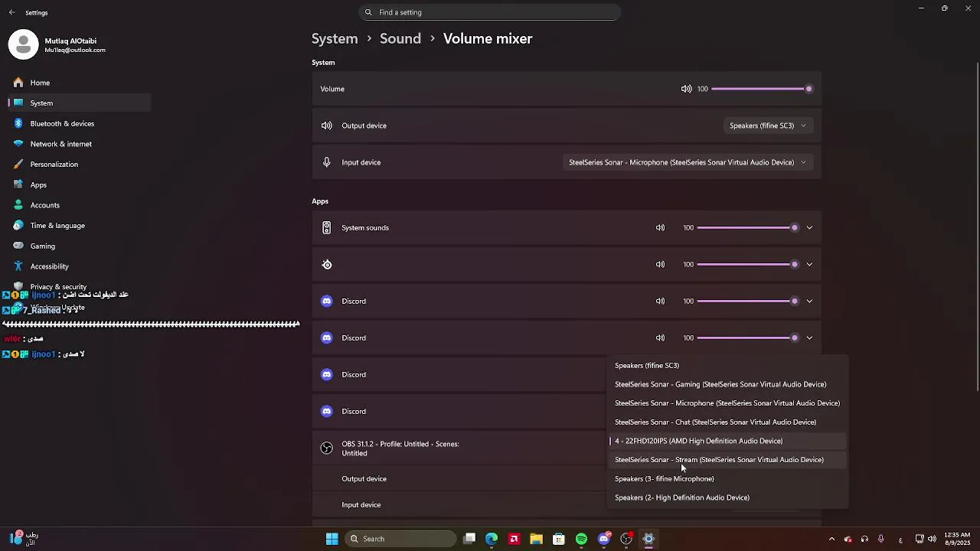Screen dimensions: 980x551
Task: Click the Arabic language indicator in tray
Action: pos(900,540)
